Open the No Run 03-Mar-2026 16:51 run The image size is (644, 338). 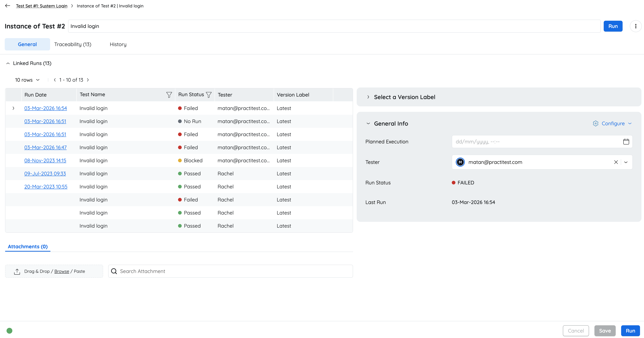point(45,121)
